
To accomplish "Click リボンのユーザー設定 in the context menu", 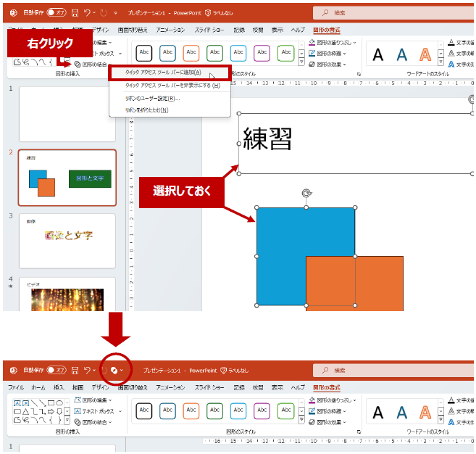I will [153, 98].
